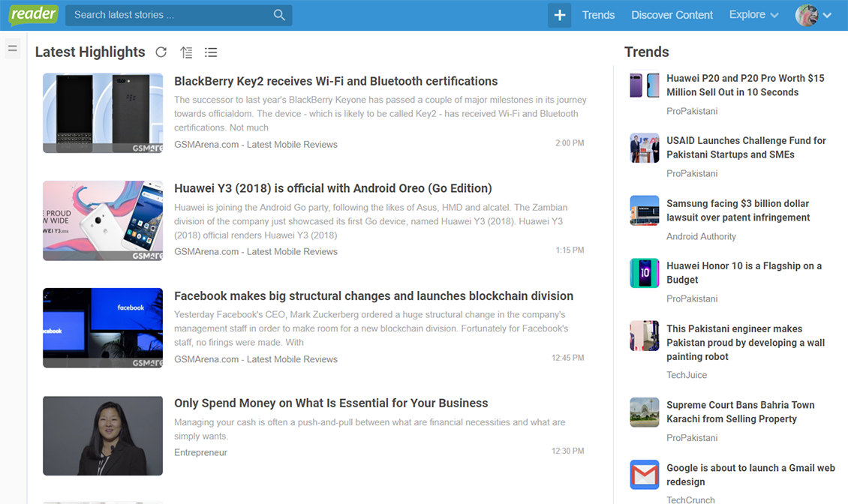Viewport: 848px width, 504px height.
Task: Click ProPakistani under Honor 10 story
Action: point(692,298)
